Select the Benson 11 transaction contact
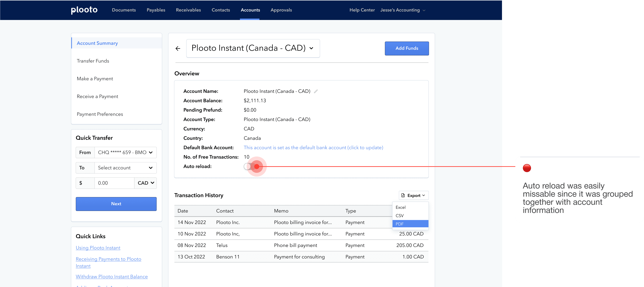The width and height of the screenshot is (644, 287). pyautogui.click(x=228, y=257)
